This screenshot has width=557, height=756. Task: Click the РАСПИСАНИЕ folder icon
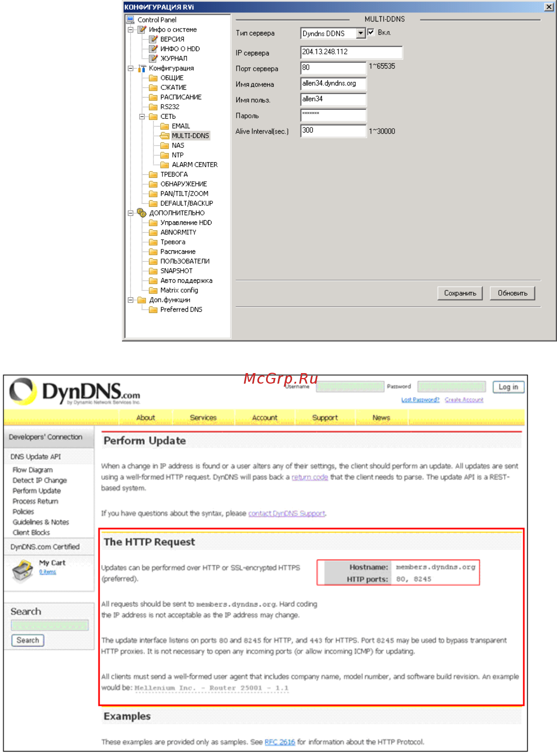[153, 97]
